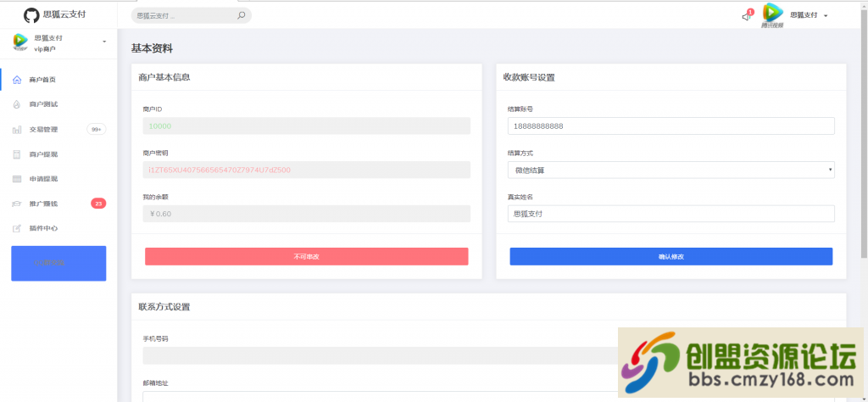Click the 结算账号 input with 18888888888
Image resolution: width=868 pixels, height=402 pixels.
click(x=671, y=126)
